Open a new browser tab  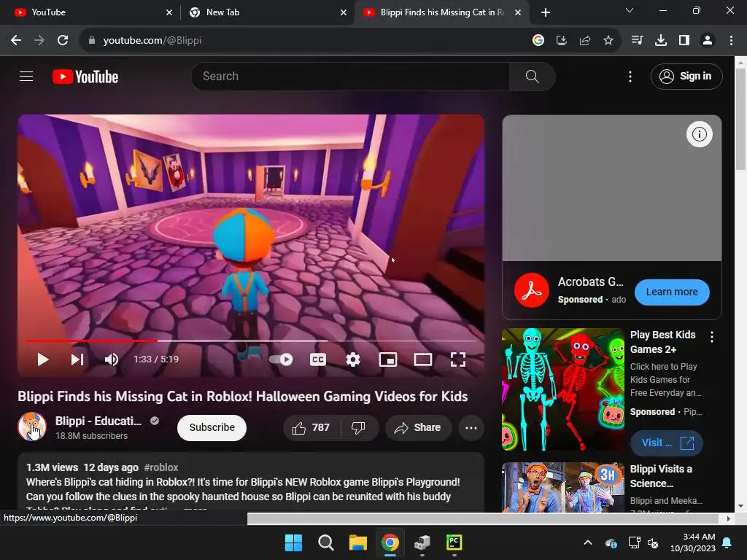(x=546, y=12)
